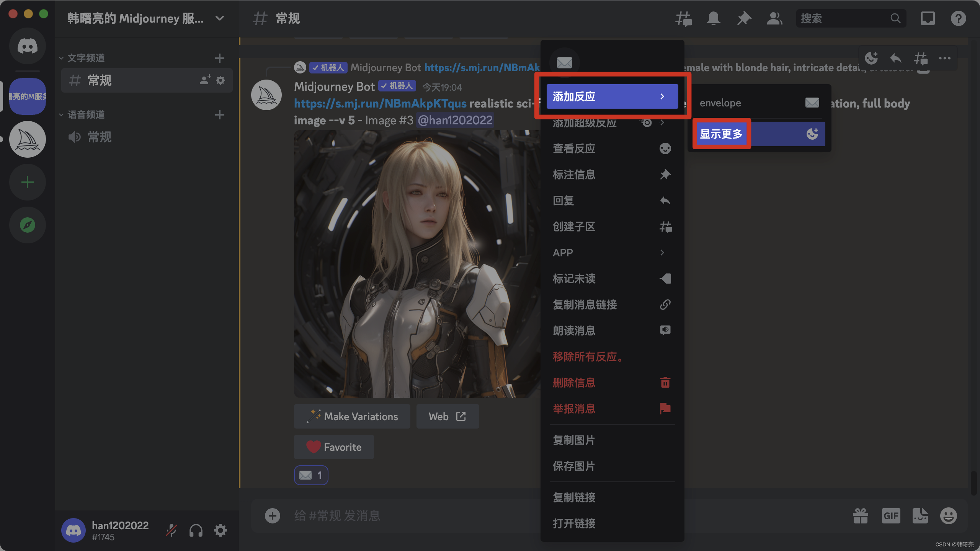Open the inbox icon in header

[x=928, y=18]
